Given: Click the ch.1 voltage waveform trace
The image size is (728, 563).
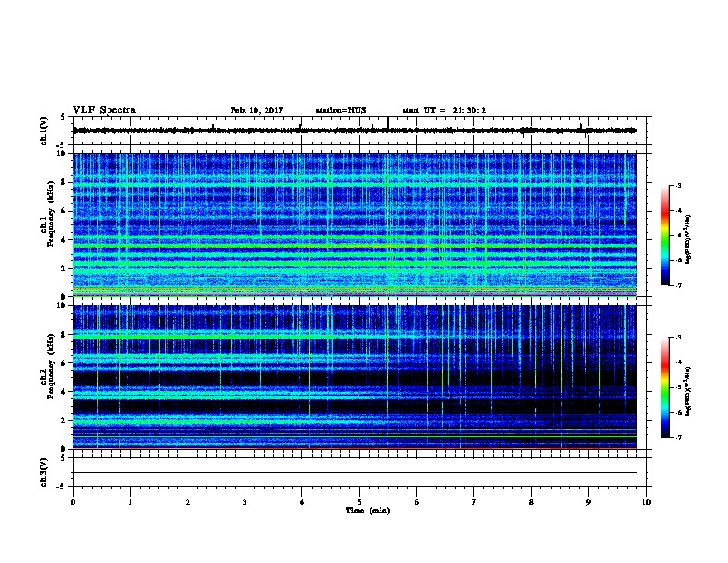Looking at the screenshot, I should point(355,131).
